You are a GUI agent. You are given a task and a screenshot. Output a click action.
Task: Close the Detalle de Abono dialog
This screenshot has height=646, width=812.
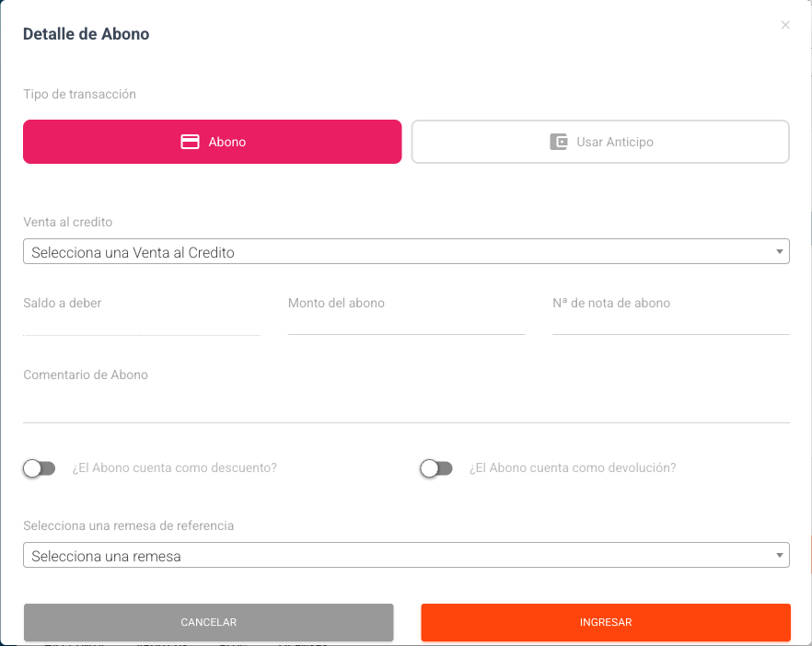[785, 26]
